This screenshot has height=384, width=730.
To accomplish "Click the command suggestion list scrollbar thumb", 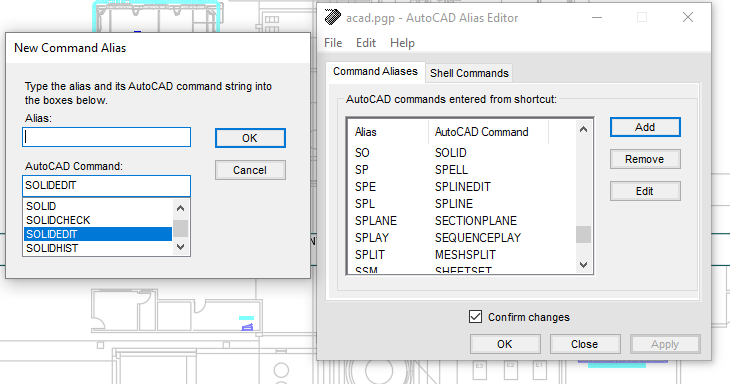I will 181,229.
